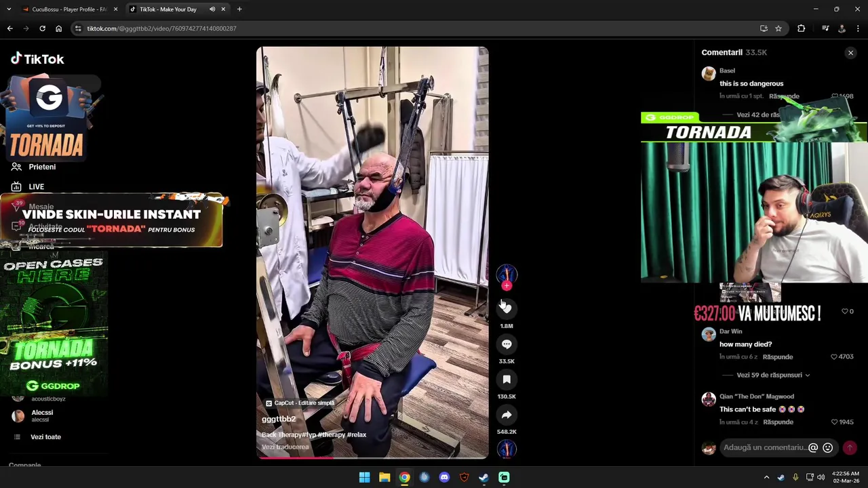This screenshot has height=488, width=868.
Task: Open the taskbar volume speaker icon
Action: click(821, 478)
